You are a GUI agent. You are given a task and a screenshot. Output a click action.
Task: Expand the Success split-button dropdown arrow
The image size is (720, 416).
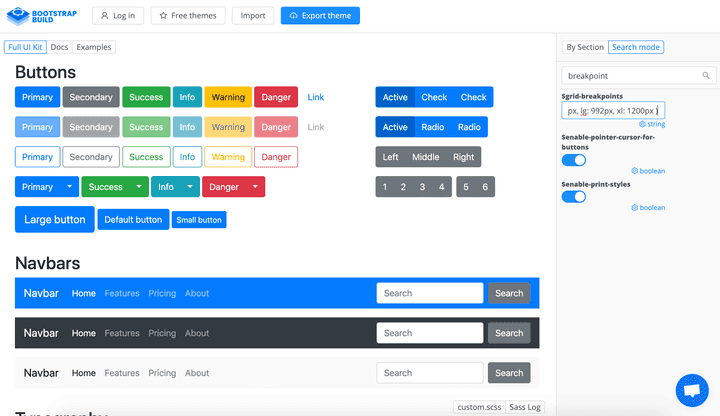point(139,186)
